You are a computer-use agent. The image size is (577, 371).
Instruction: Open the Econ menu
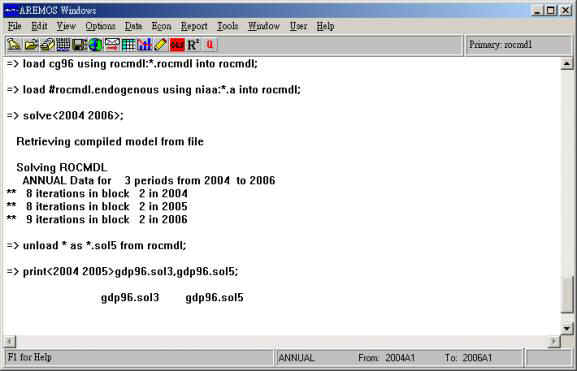(162, 26)
